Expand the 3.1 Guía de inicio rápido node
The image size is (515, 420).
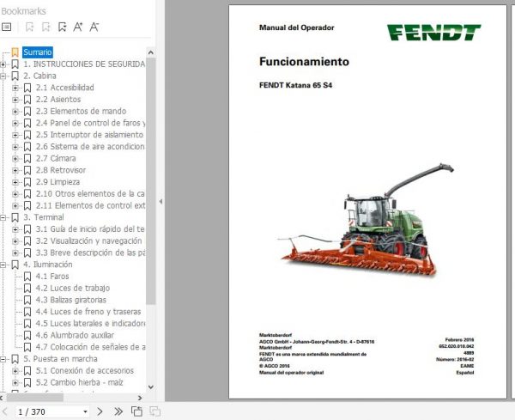click(x=15, y=229)
